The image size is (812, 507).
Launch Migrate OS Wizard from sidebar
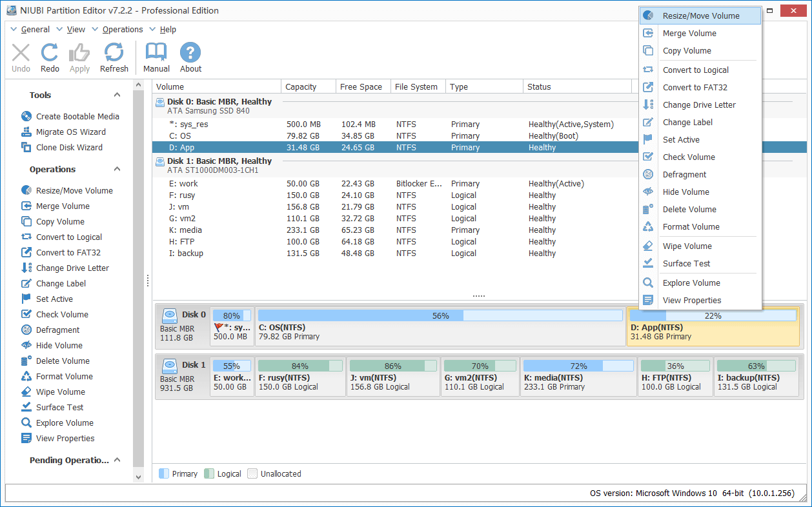(x=70, y=132)
